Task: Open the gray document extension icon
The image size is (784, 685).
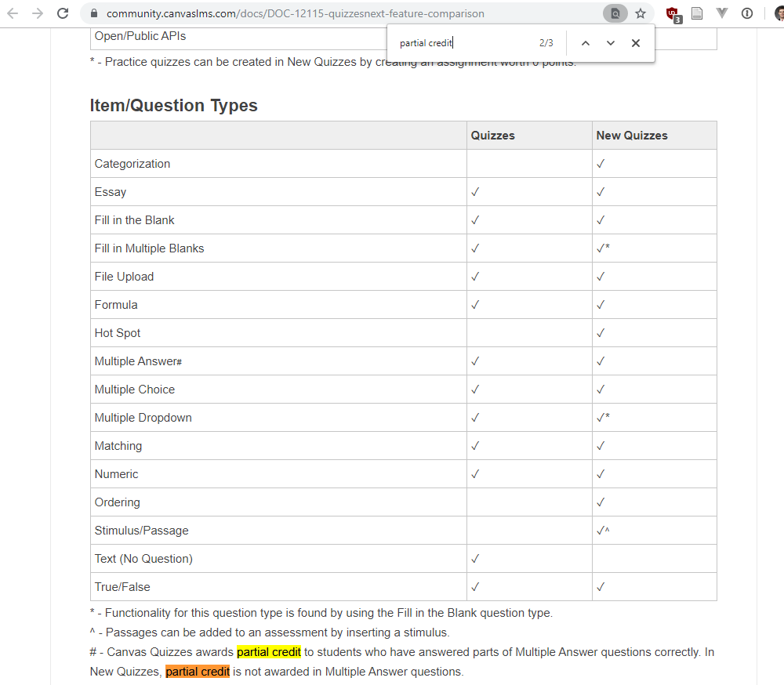Action: pyautogui.click(x=697, y=13)
